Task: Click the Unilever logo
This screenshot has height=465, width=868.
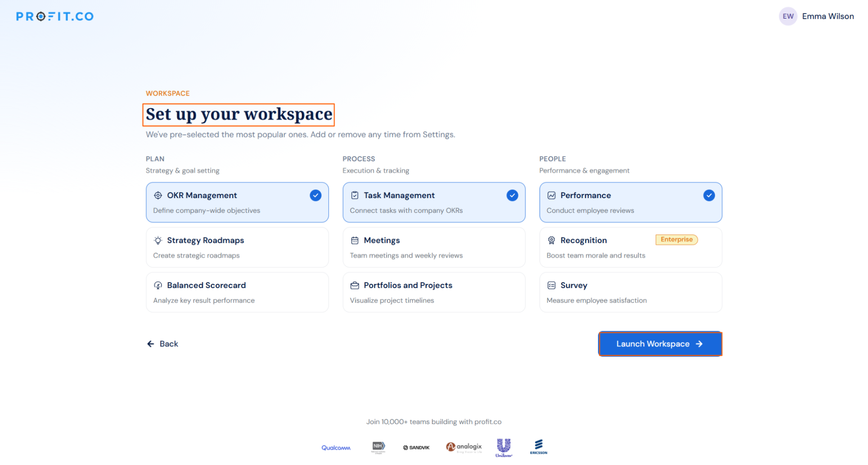Action: click(504, 448)
